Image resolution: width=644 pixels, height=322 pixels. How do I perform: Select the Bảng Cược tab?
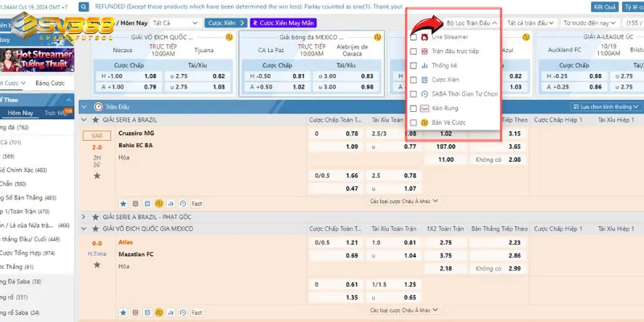click(50, 84)
